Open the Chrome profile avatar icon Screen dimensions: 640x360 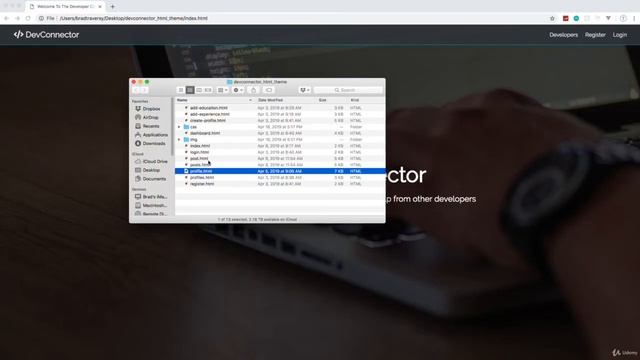click(623, 18)
